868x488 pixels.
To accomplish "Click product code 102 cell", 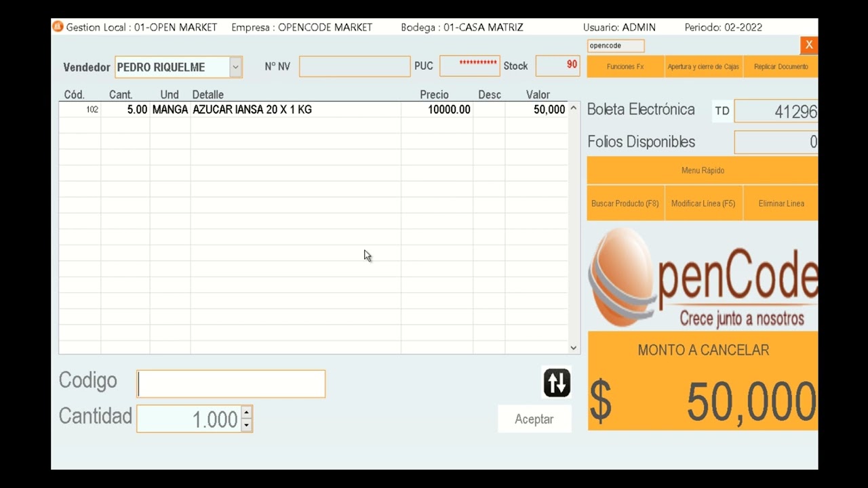I will click(x=80, y=109).
